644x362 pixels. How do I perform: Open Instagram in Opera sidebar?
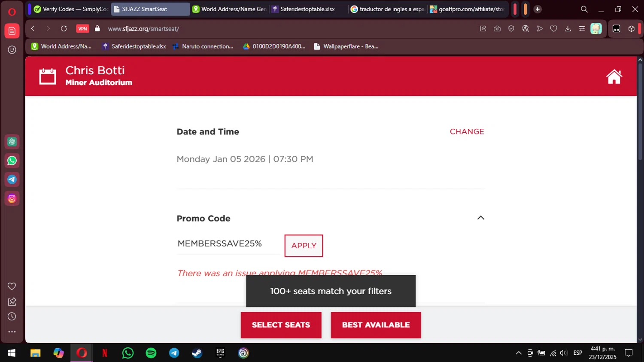pyautogui.click(x=12, y=198)
